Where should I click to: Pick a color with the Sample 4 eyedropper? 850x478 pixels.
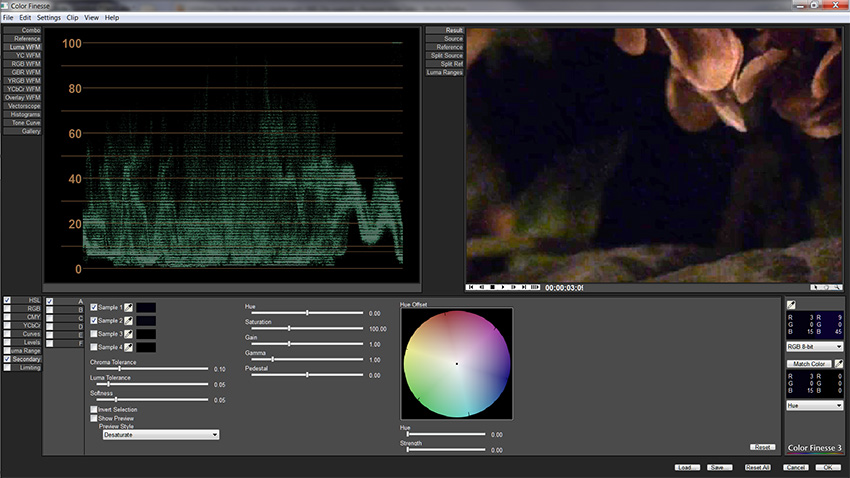(128, 347)
